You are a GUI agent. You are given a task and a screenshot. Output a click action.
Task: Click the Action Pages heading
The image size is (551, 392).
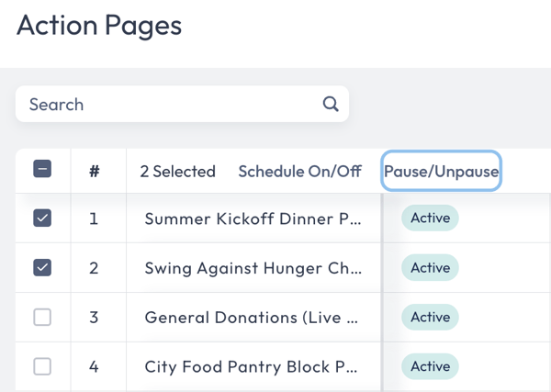click(99, 26)
